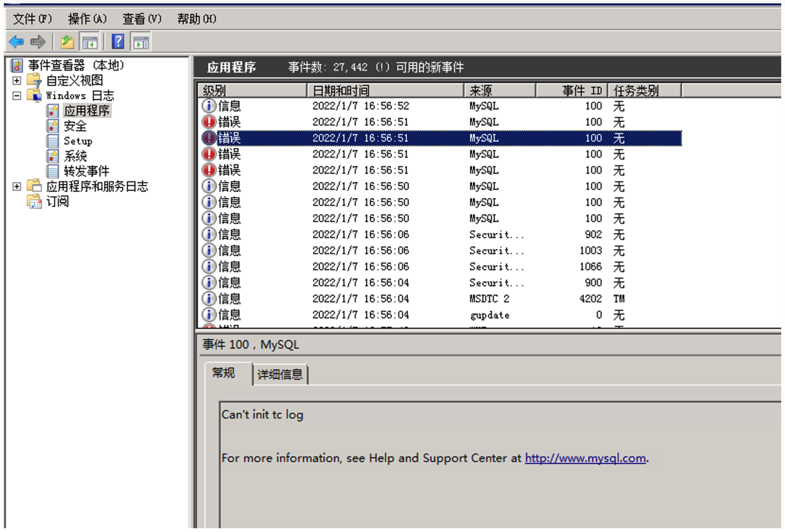Viewport: 785px width, 532px height.
Task: Click the 'Can't init tc log' text
Action: click(x=262, y=415)
